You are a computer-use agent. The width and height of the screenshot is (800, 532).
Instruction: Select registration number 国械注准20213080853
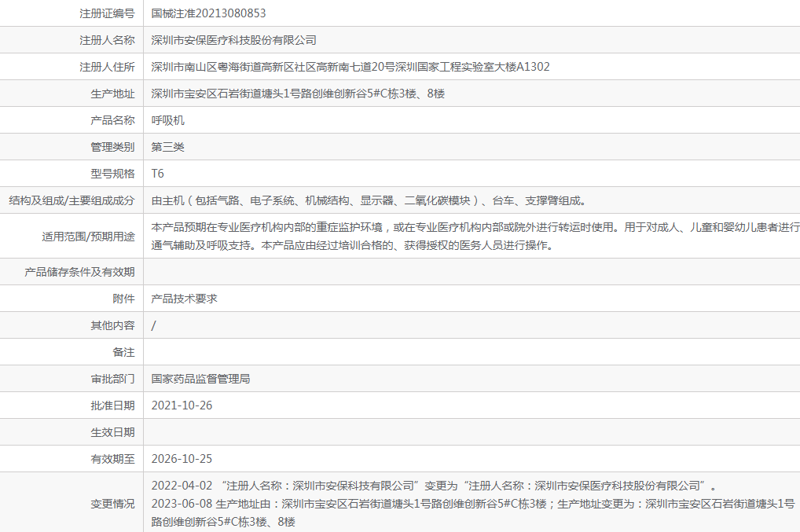pos(209,13)
